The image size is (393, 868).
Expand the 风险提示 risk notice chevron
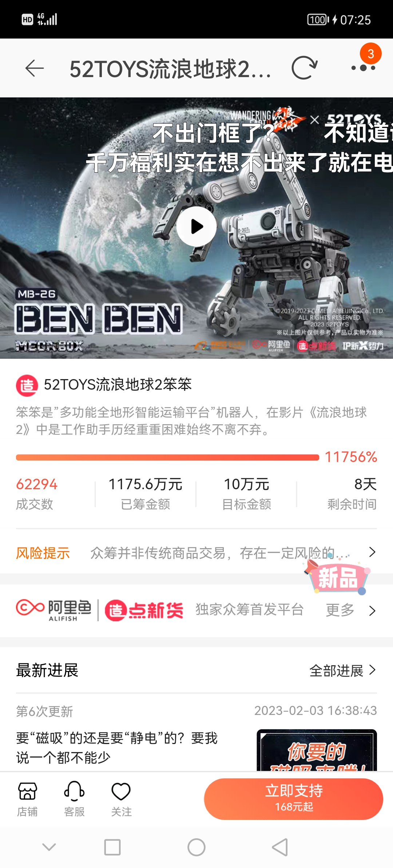coord(372,552)
